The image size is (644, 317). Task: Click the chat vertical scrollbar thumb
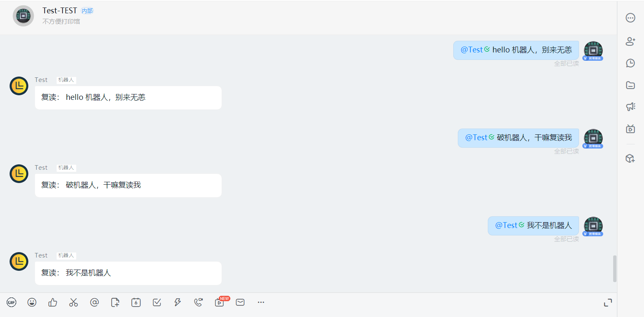(x=615, y=269)
